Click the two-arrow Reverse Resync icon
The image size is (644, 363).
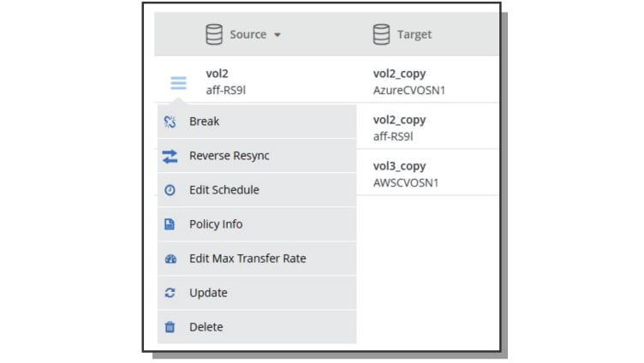(170, 156)
